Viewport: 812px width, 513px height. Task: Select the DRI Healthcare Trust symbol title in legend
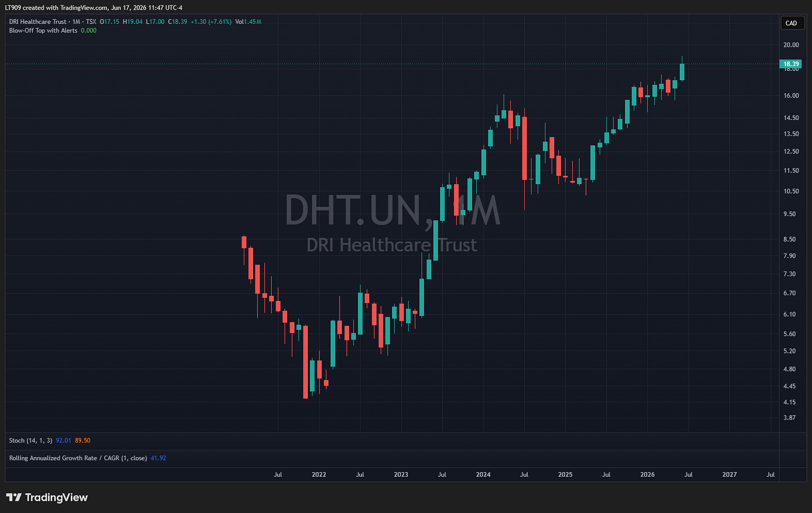(38, 22)
